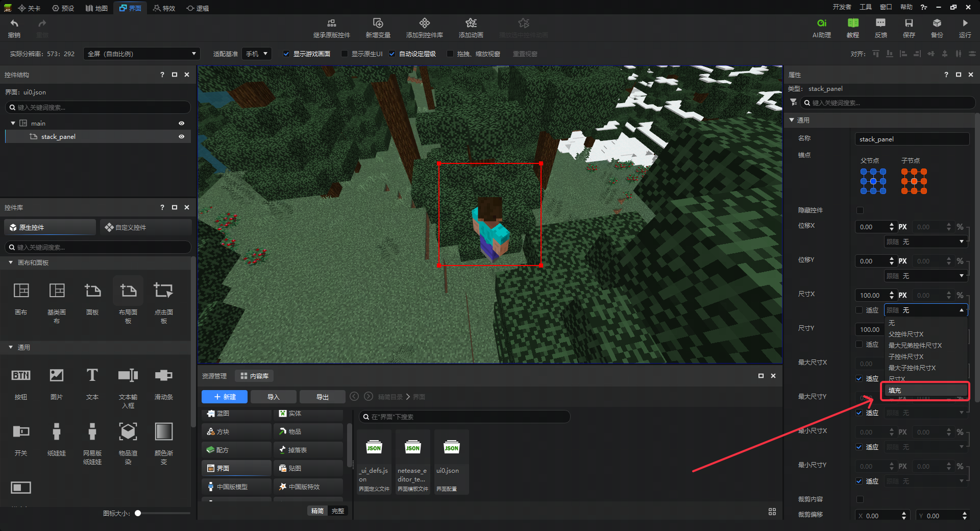The width and height of the screenshot is (980, 531).
Task: Toggle 拖拽、缩放视窗 checkbox
Action: [x=450, y=54]
